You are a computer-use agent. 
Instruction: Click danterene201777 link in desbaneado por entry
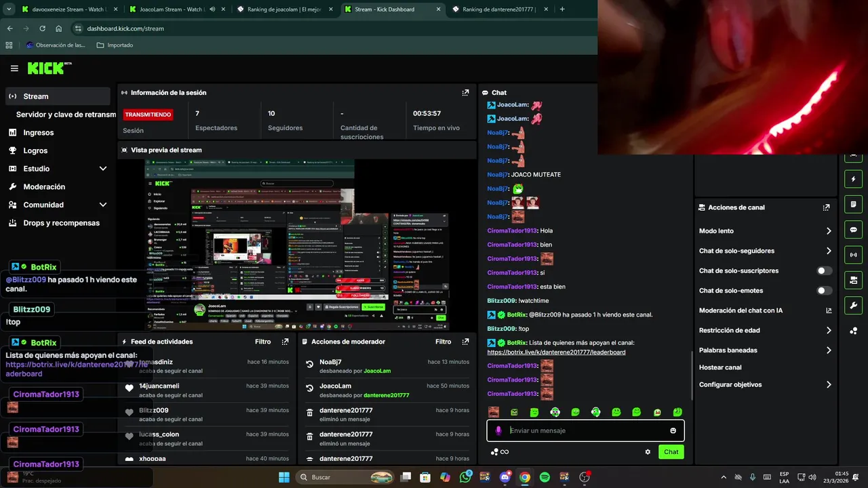[386, 396]
